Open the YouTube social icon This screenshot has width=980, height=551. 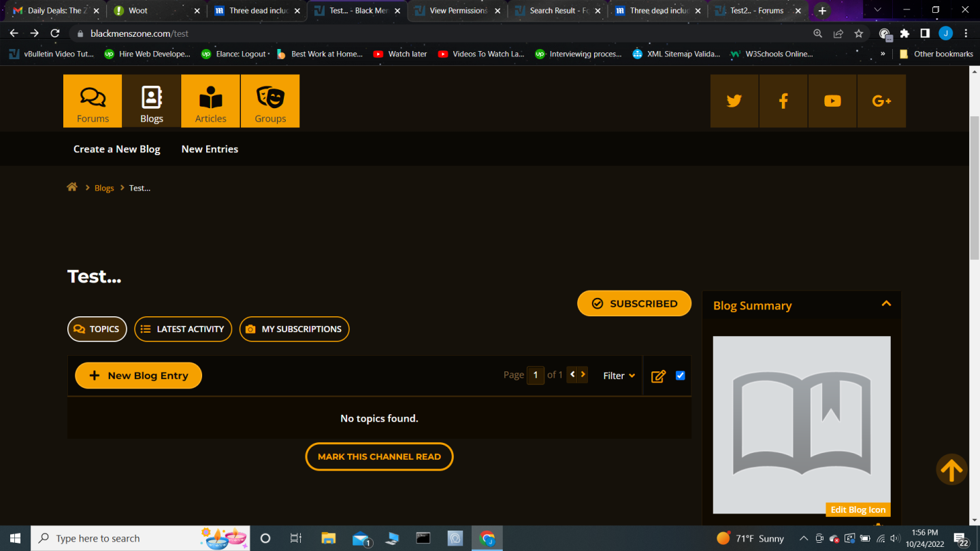click(x=832, y=101)
